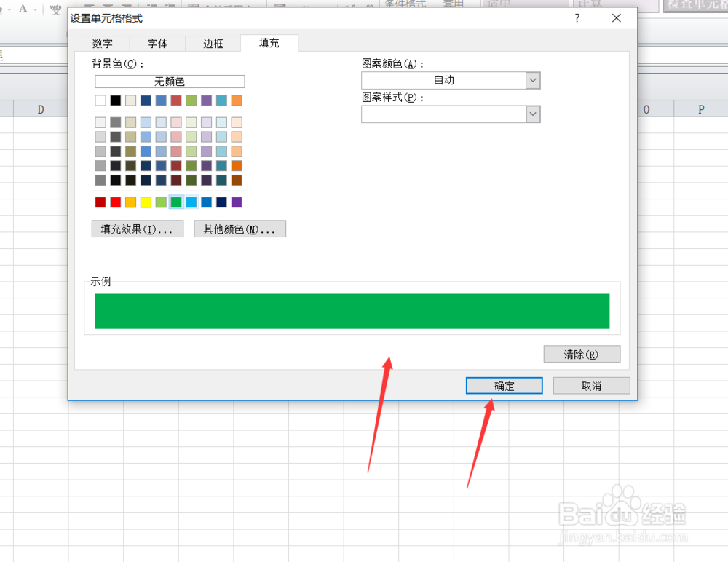This screenshot has width=728, height=562.
Task: Click the empty 图案样式 combo box
Action: 451,114
